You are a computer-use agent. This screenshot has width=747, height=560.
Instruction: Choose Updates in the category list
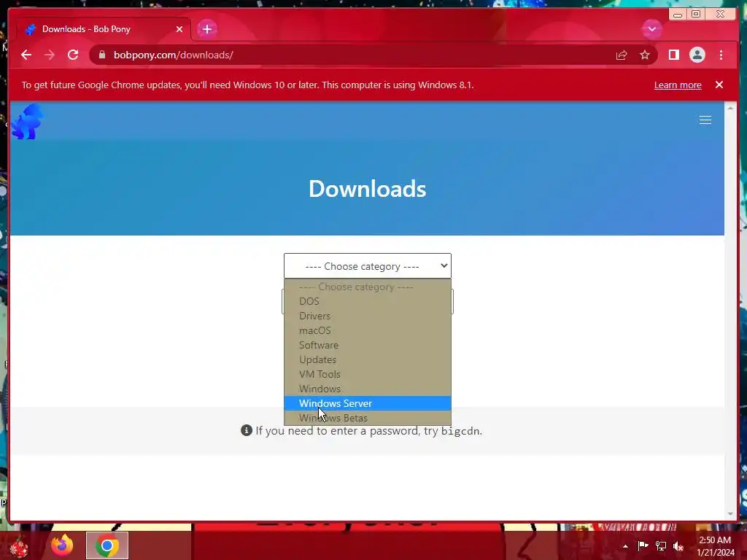pos(368,359)
